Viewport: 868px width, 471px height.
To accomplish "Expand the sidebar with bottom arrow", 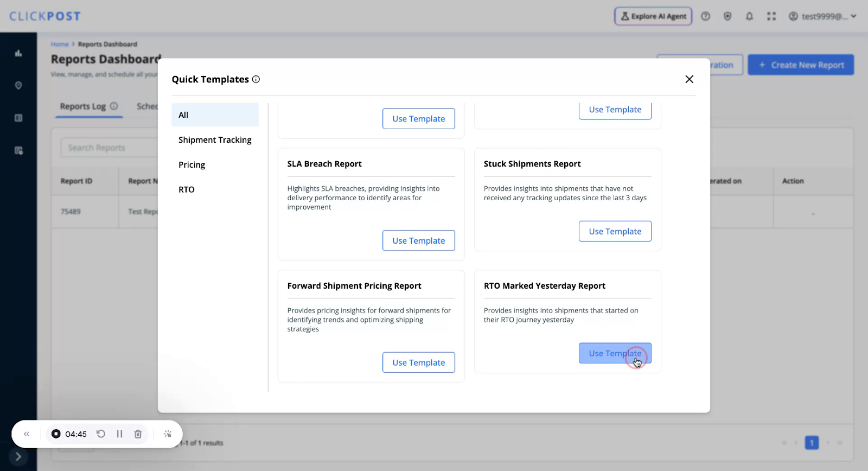I will click(18, 457).
